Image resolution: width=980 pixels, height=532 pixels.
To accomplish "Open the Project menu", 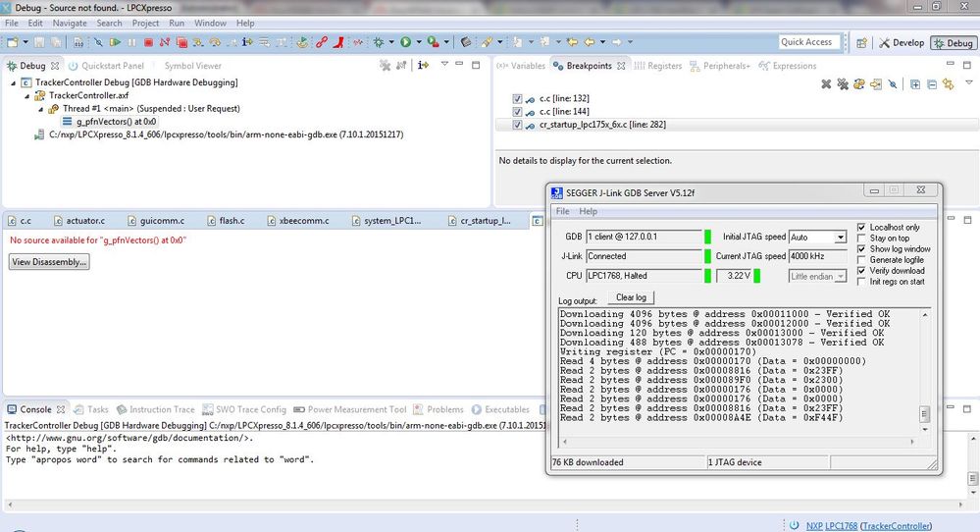I will [145, 24].
